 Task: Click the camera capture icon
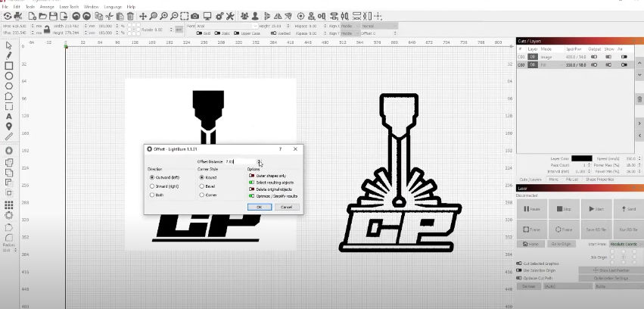coord(194,16)
